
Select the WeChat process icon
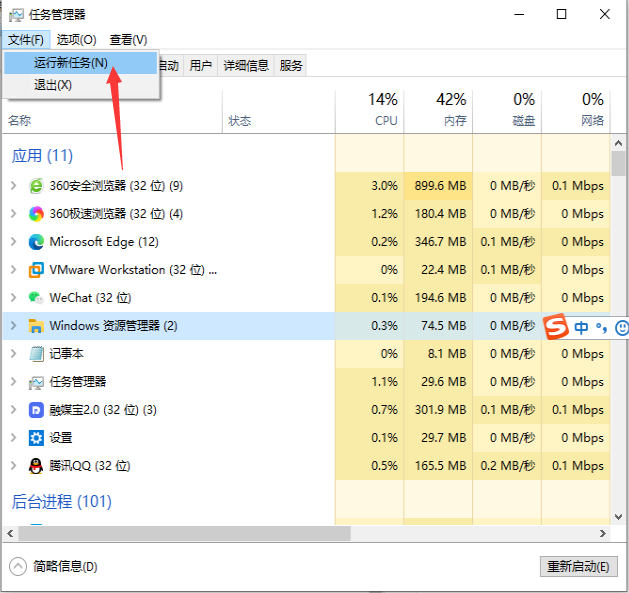(36, 298)
